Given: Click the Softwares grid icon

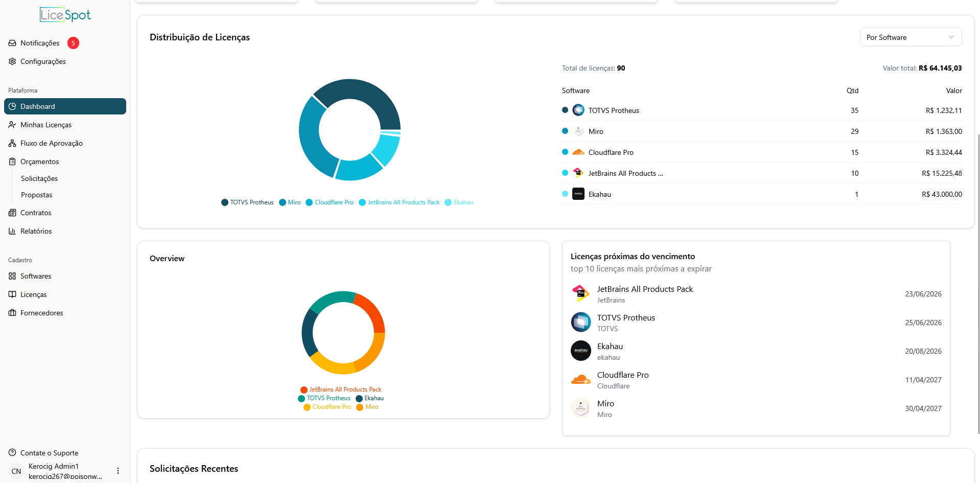Looking at the screenshot, I should tap(12, 276).
